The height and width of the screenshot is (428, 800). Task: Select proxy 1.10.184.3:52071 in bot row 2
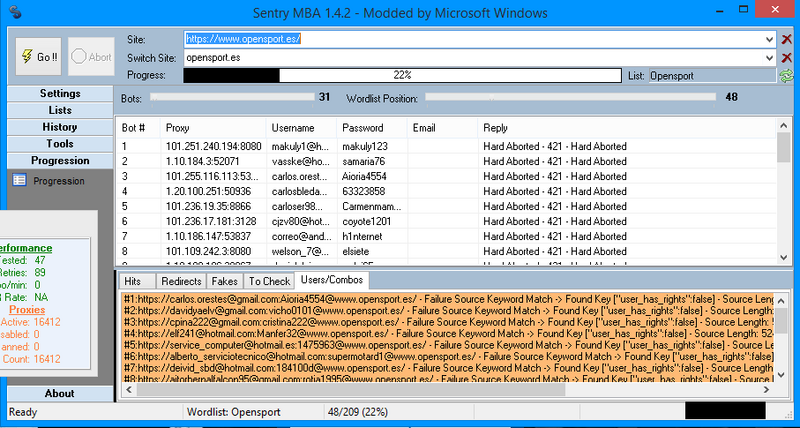(x=203, y=162)
